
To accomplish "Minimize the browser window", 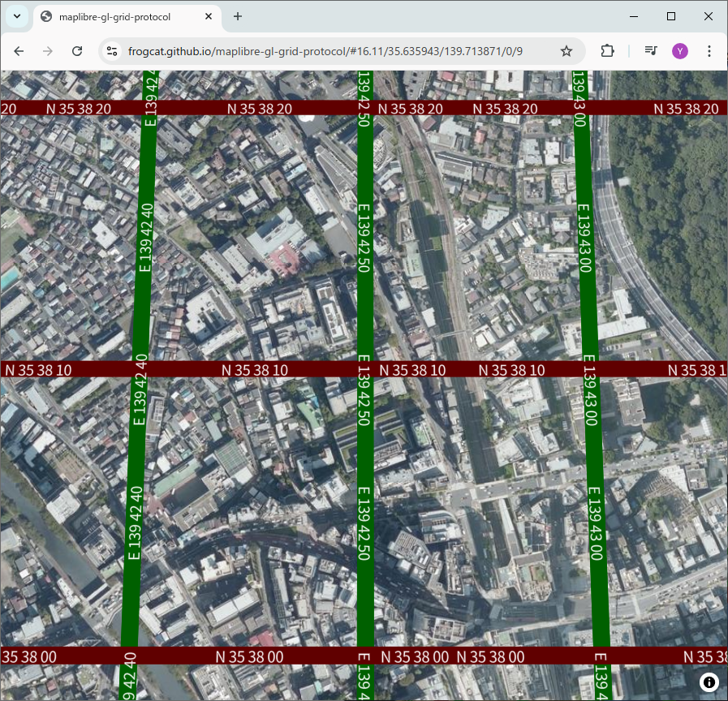I will (634, 17).
